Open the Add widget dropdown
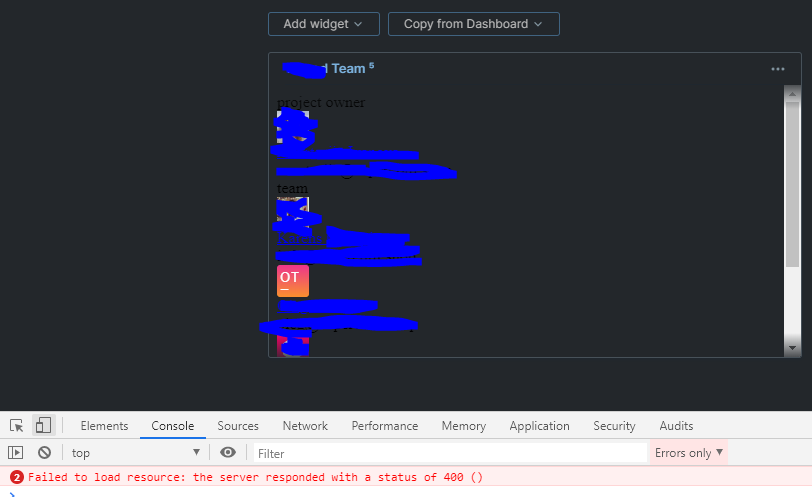 click(x=324, y=24)
